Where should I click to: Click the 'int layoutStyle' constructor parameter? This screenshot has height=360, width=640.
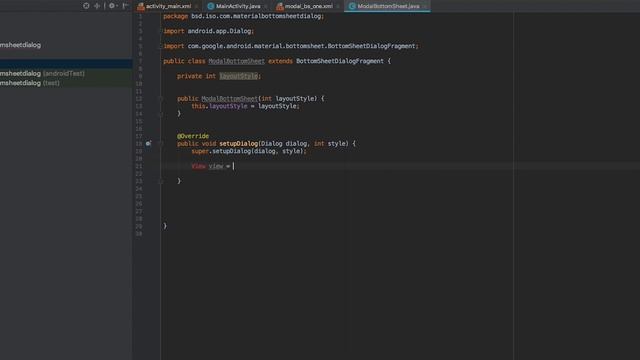(x=288, y=99)
